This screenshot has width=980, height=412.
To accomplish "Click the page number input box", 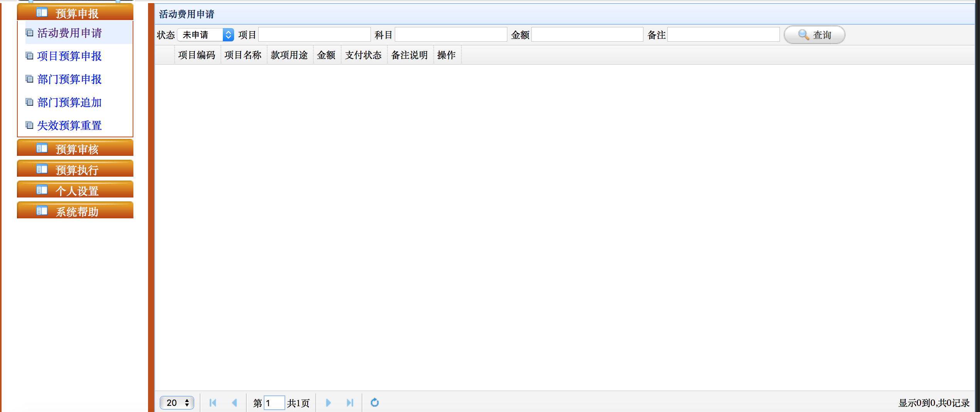I will tap(274, 403).
